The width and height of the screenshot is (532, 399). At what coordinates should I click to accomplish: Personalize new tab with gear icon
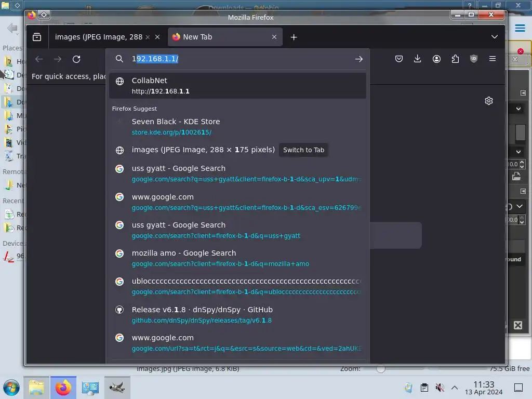488,101
